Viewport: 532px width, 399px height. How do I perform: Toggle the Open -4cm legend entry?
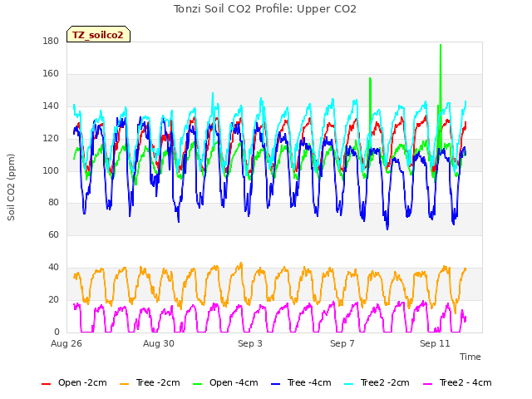pyautogui.click(x=225, y=382)
